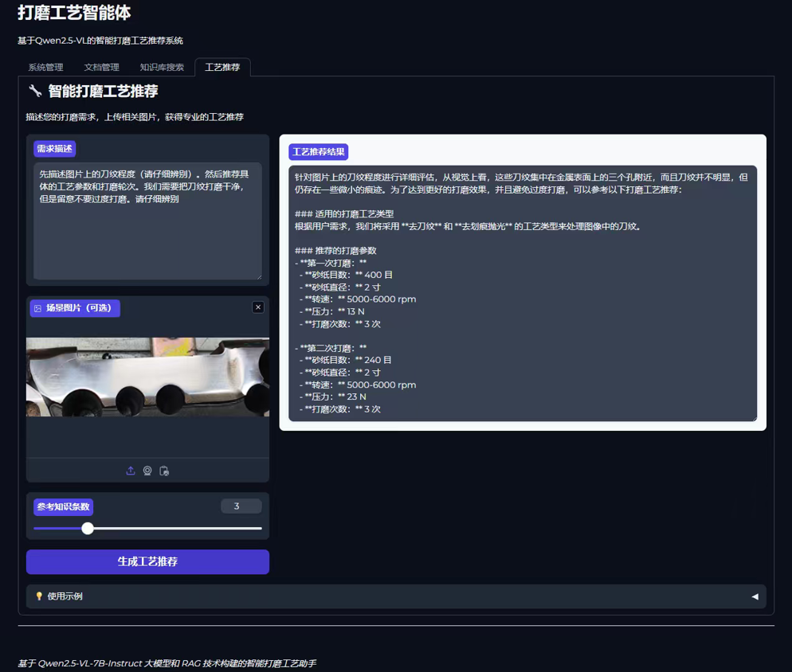
Task: Click the '压力: 13 N' line
Action: (331, 311)
